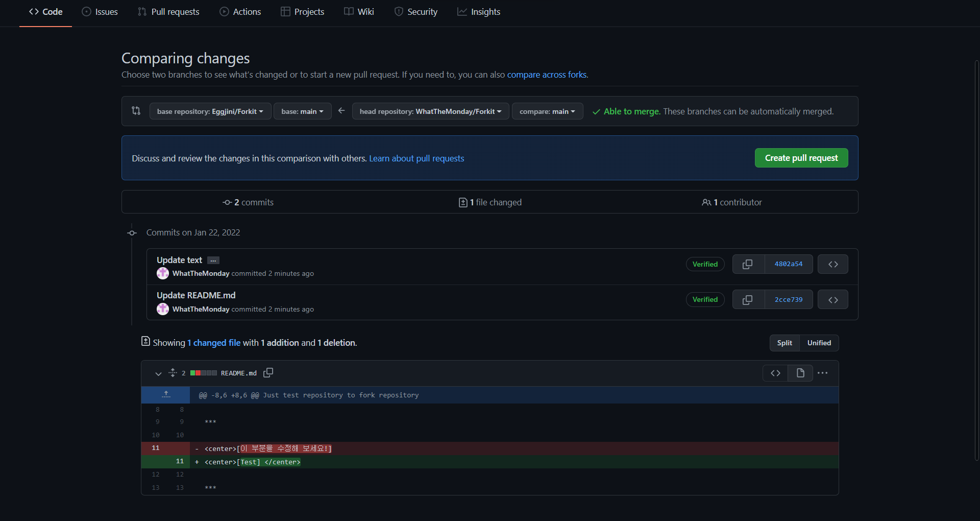Expand up hidden lines in diff hunk
Screen dimensions: 980x521
(x=166, y=395)
